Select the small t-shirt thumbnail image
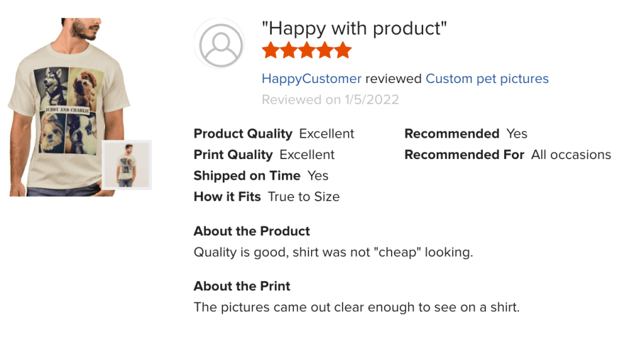This screenshot has height=342, width=644. [127, 165]
